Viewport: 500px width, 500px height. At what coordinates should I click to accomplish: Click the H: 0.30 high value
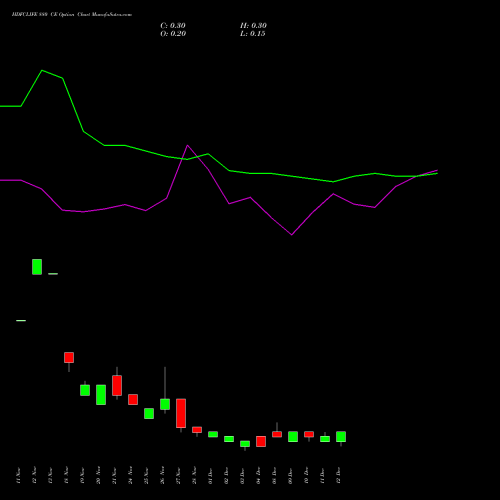253,26
